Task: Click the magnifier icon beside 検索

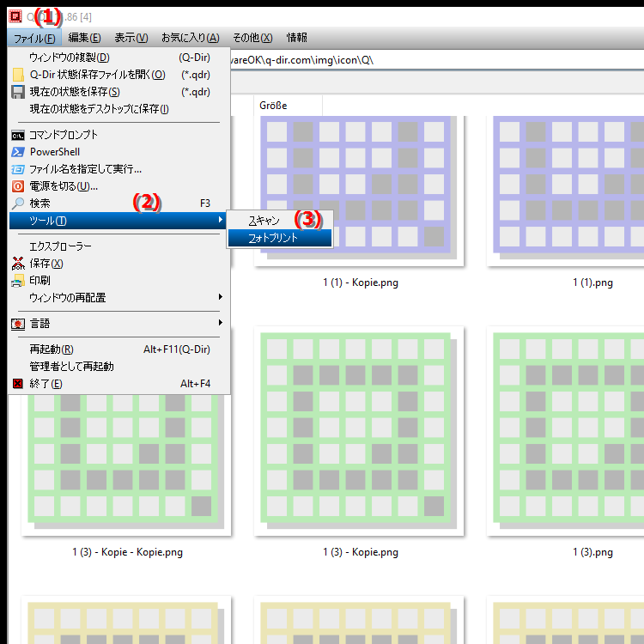Action: (18, 204)
